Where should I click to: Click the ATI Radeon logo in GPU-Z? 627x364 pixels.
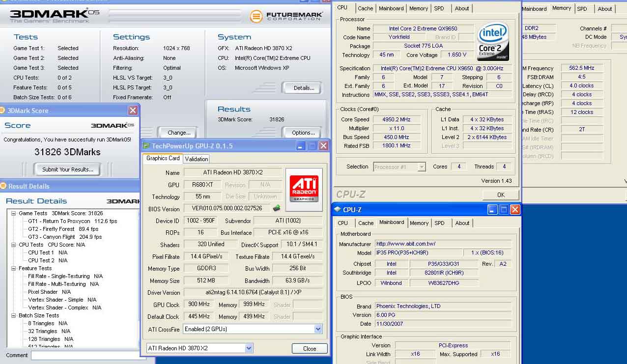pos(304,190)
